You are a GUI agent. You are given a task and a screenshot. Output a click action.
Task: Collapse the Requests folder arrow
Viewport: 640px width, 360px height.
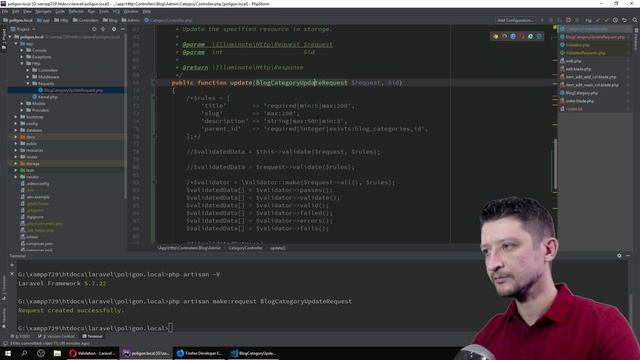28,83
